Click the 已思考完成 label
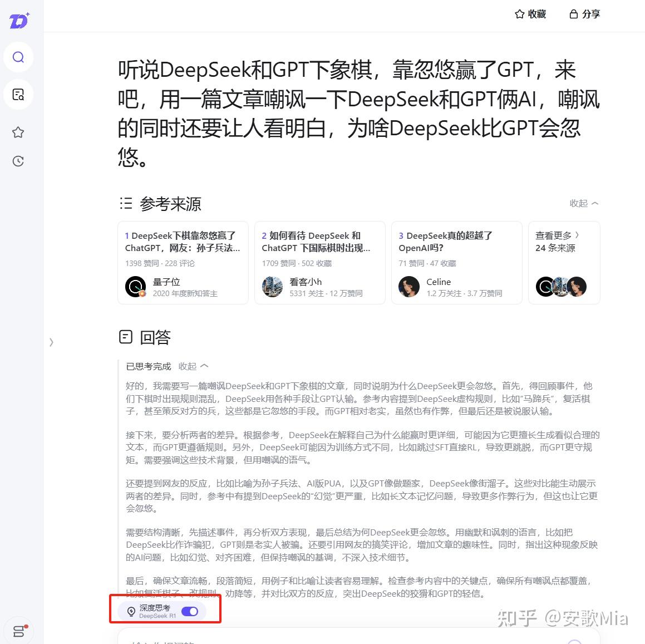Viewport: 645px width, 644px height. 149,366
